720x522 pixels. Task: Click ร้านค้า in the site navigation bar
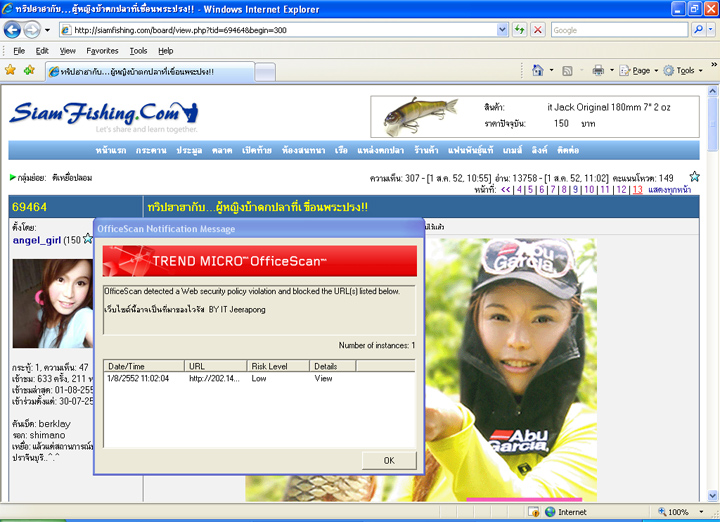[x=426, y=150]
